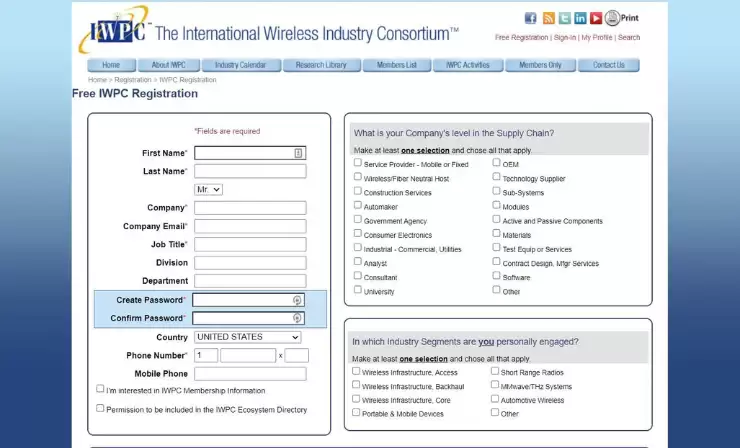Open the About IWPC menu tab
Image resolution: width=740 pixels, height=448 pixels.
168,65
